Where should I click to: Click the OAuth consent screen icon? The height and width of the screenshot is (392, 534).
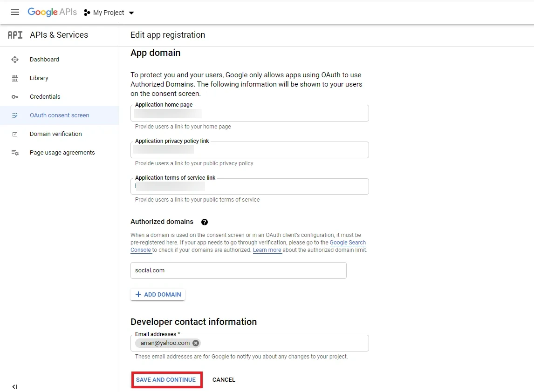coord(15,115)
